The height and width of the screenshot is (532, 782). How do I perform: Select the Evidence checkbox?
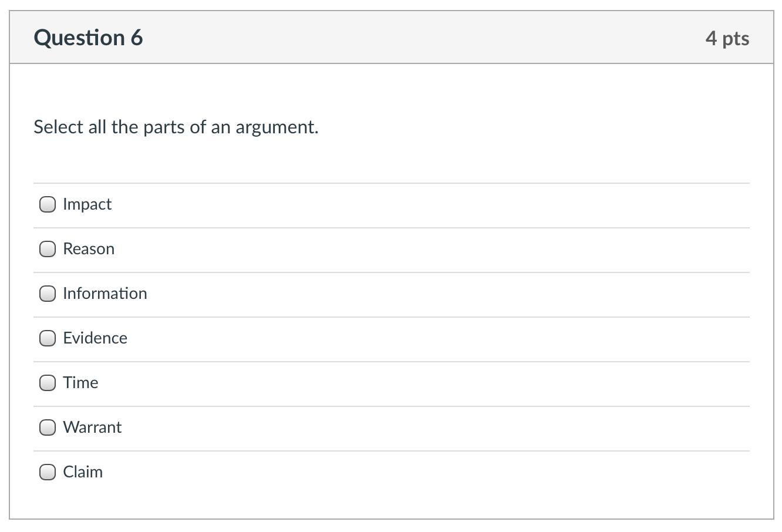(48, 338)
